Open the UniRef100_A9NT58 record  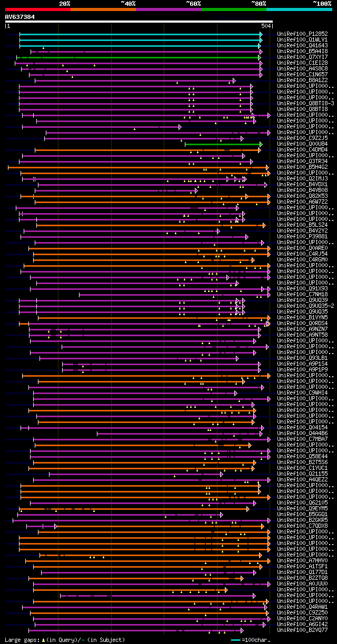point(303,335)
